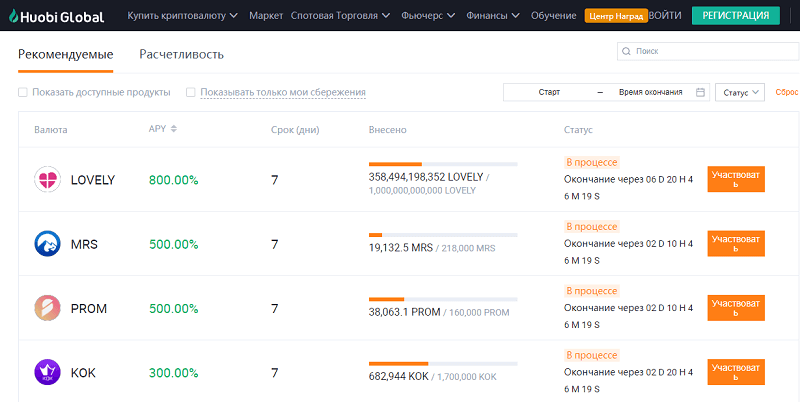
Task: Open the 'Маркет' menu item
Action: (x=266, y=16)
